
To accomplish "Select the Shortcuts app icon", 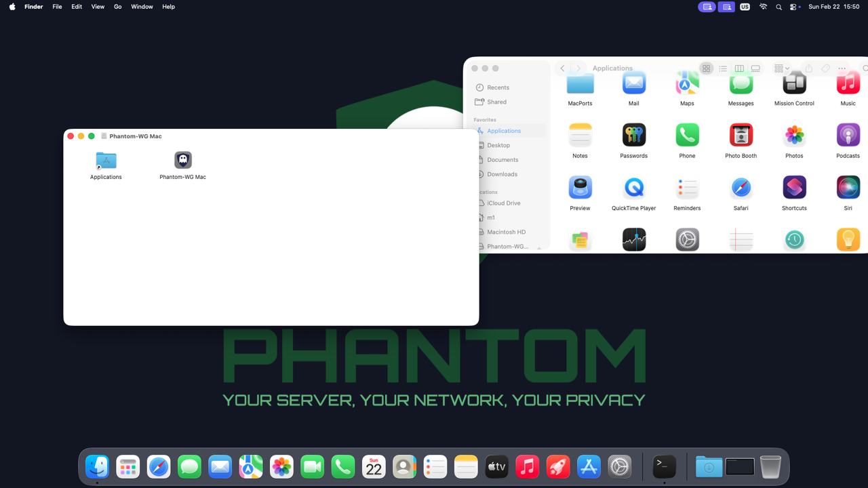I will point(794,188).
